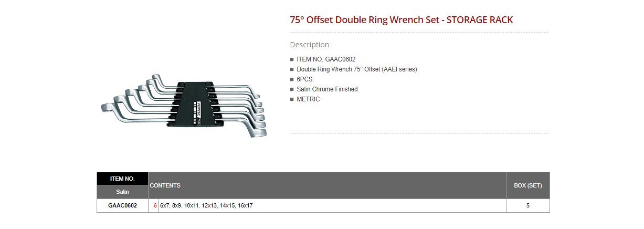Click the CONTENTS column header
644x229 pixels.
(165, 185)
